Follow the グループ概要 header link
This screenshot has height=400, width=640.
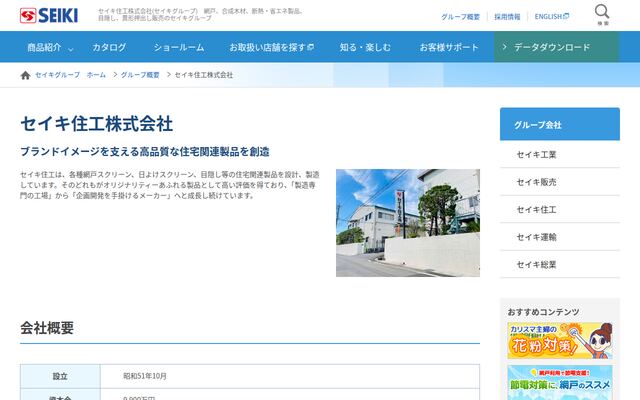click(460, 17)
